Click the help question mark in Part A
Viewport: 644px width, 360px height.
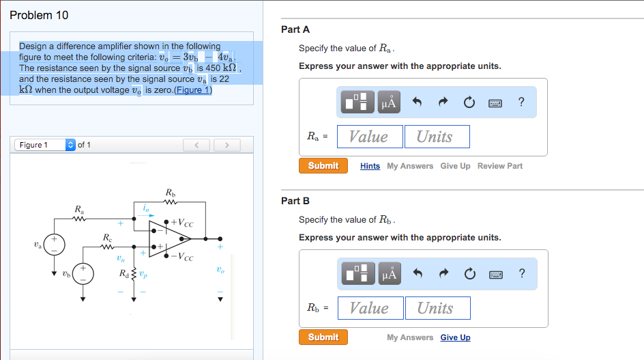521,102
